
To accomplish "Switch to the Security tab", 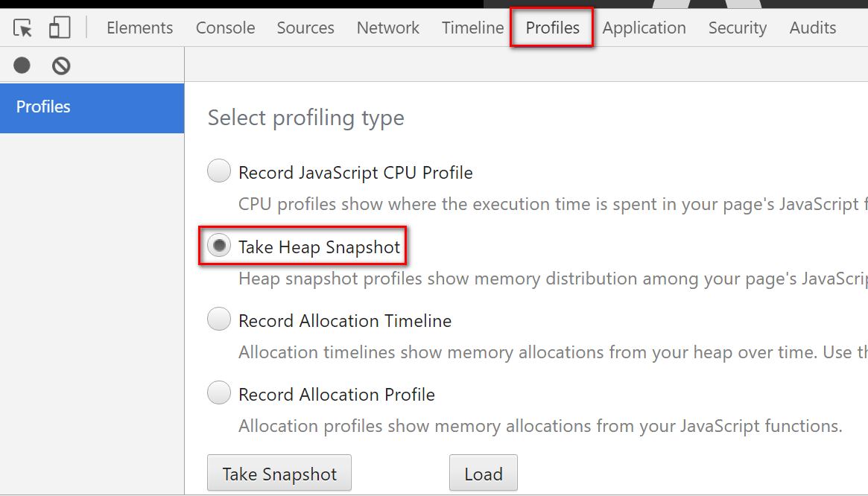I will [x=737, y=28].
